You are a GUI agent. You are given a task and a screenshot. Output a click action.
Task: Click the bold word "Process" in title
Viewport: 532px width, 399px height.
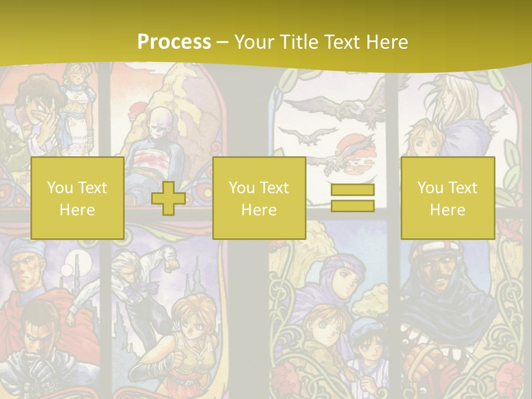point(174,42)
